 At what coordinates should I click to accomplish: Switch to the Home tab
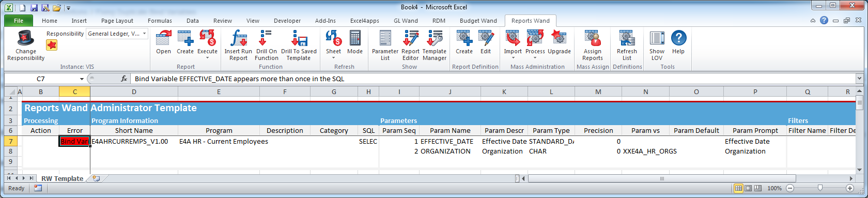tap(50, 21)
